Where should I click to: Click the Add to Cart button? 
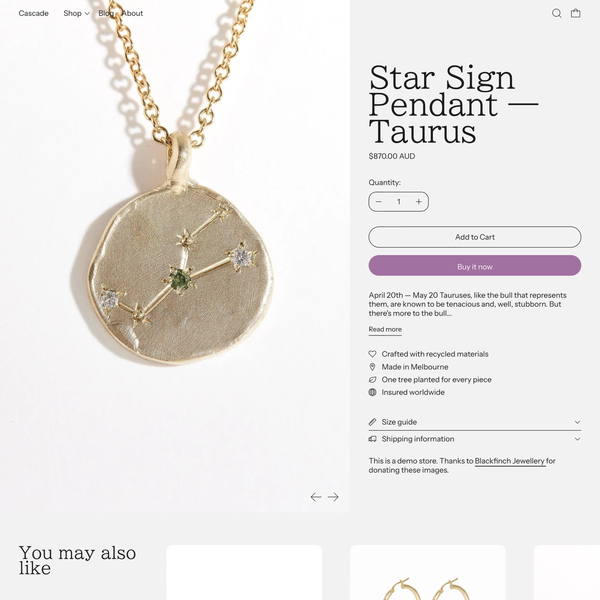point(475,237)
